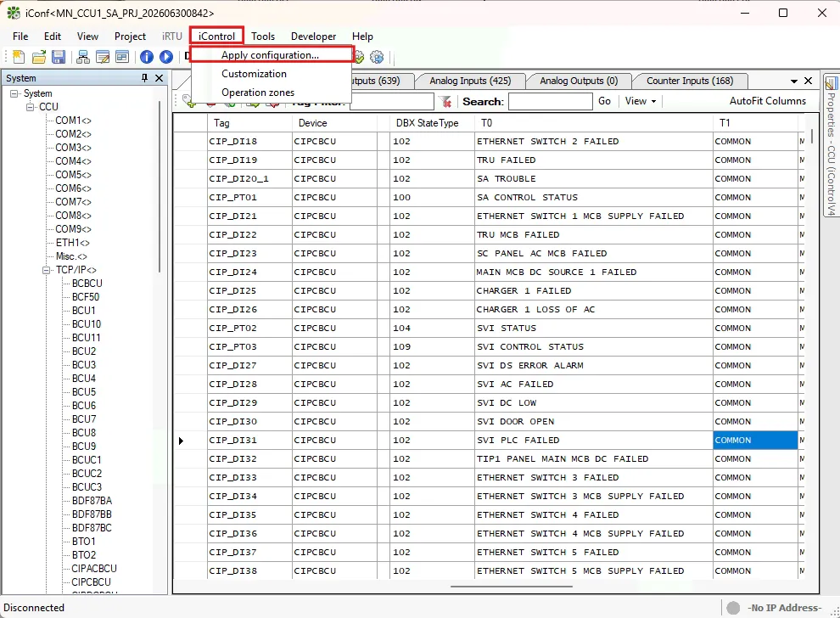Select Customization in the iControl menu
This screenshot has height=618, width=840.
pos(254,74)
